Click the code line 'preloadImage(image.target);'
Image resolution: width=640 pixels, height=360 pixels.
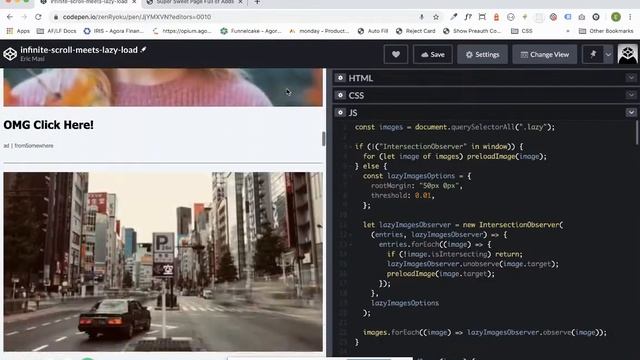click(x=440, y=274)
